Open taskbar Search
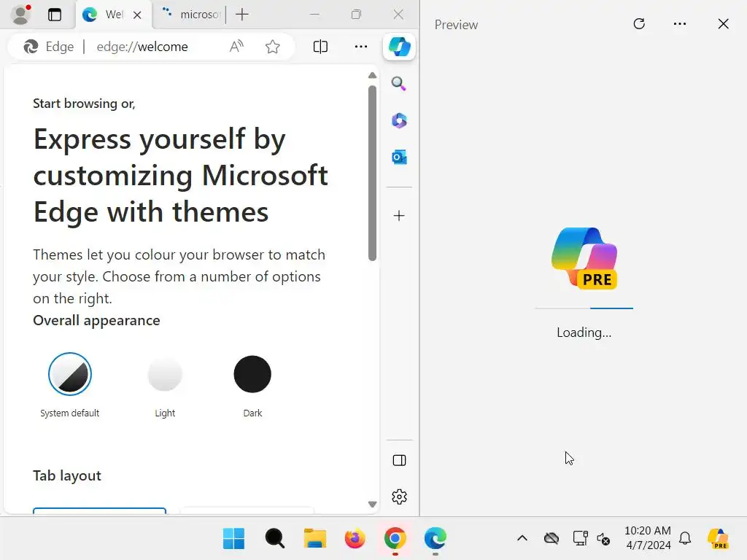 pyautogui.click(x=275, y=539)
